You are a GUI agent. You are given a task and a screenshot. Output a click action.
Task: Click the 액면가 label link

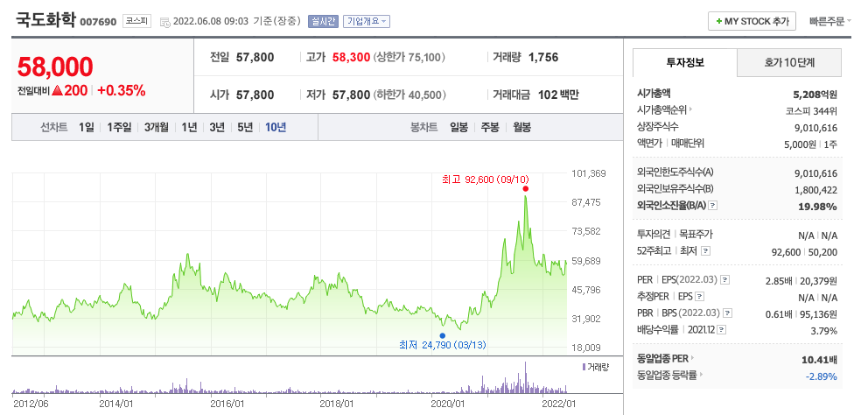[x=650, y=143]
